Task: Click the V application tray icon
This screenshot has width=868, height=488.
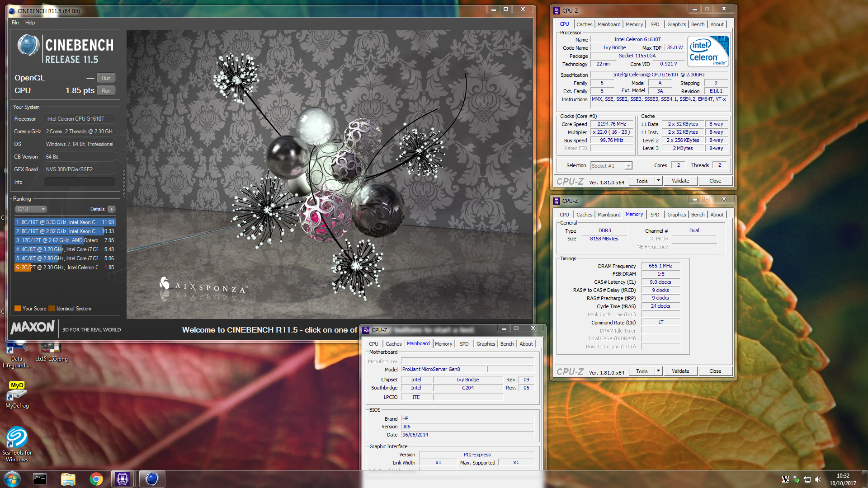Action: (x=785, y=479)
